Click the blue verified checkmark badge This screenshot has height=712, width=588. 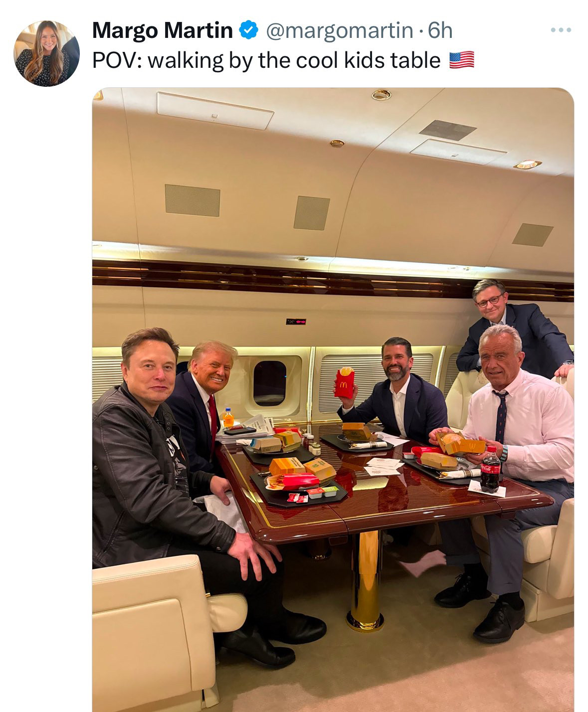[248, 30]
